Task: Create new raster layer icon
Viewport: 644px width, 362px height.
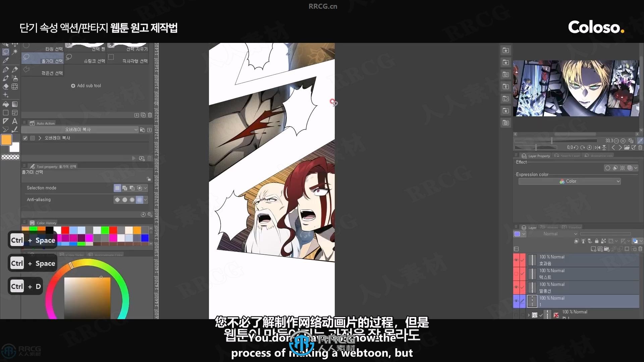Action: 593,249
